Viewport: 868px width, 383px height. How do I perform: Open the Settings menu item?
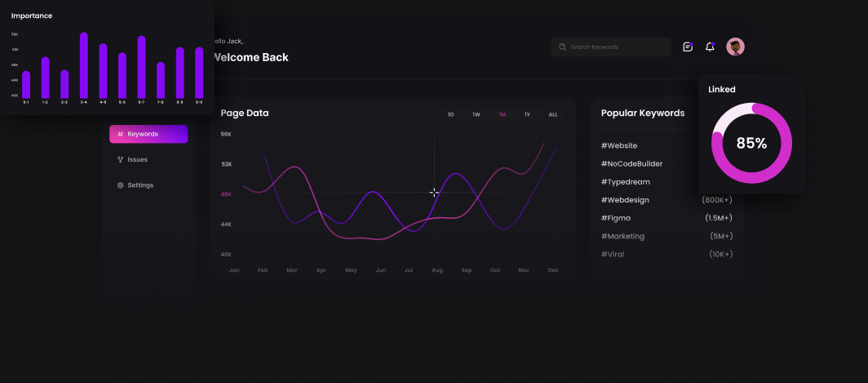coord(140,185)
